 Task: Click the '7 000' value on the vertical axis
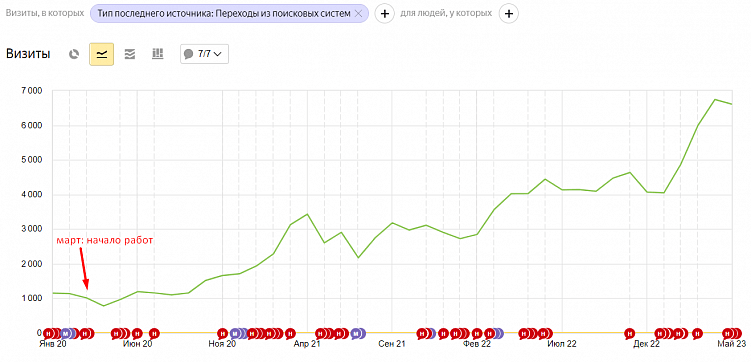point(32,90)
